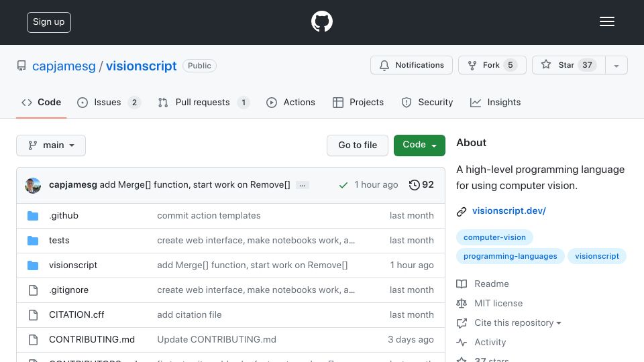The height and width of the screenshot is (362, 644).
Task: Click the link chain icon beside visionscript.dev
Action: tap(462, 211)
